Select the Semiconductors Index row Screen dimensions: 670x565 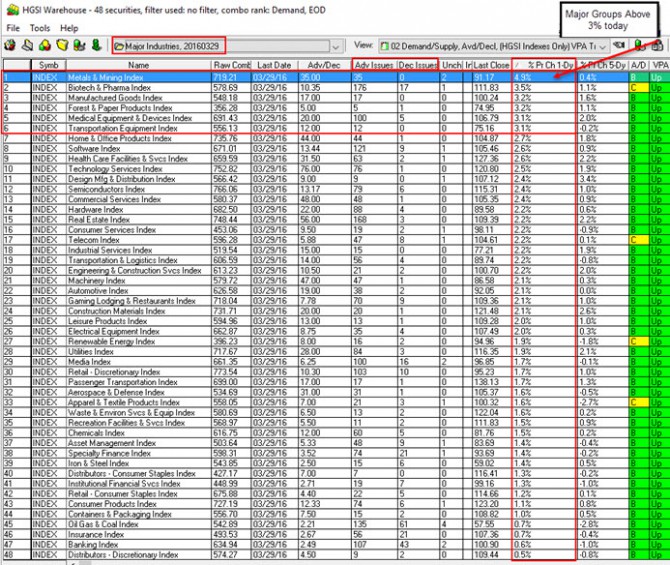coord(336,189)
